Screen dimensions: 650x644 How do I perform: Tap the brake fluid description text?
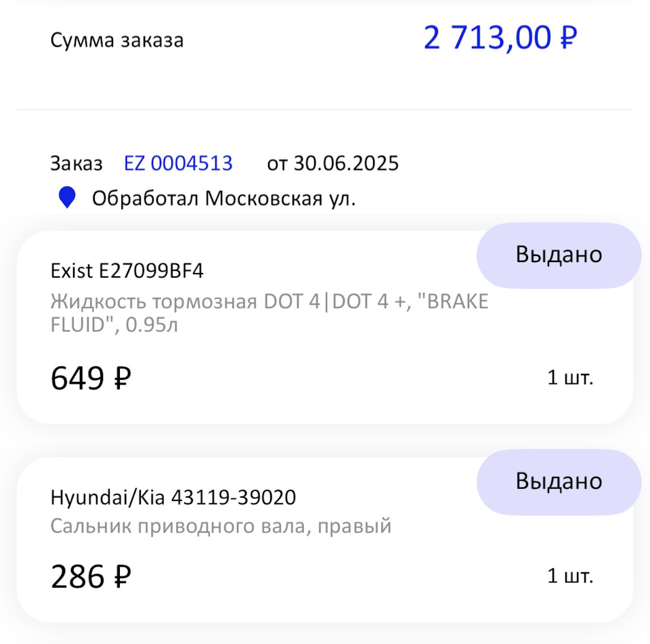269,313
